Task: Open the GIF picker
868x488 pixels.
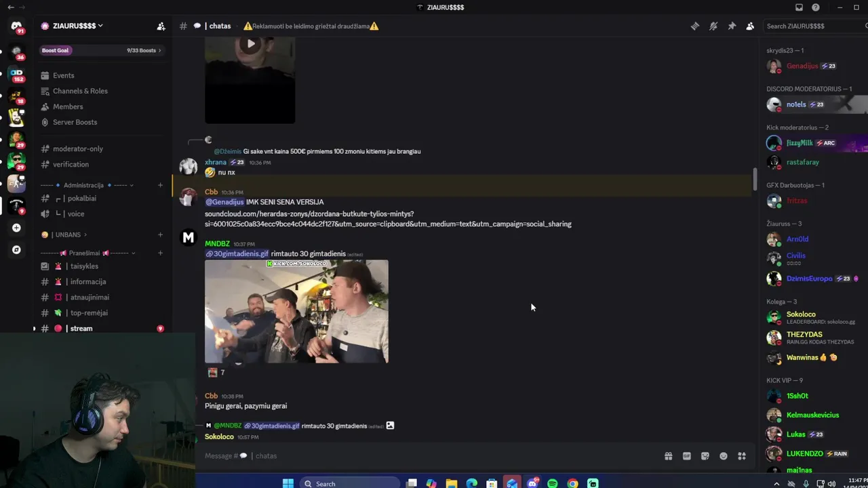Action: tap(686, 456)
